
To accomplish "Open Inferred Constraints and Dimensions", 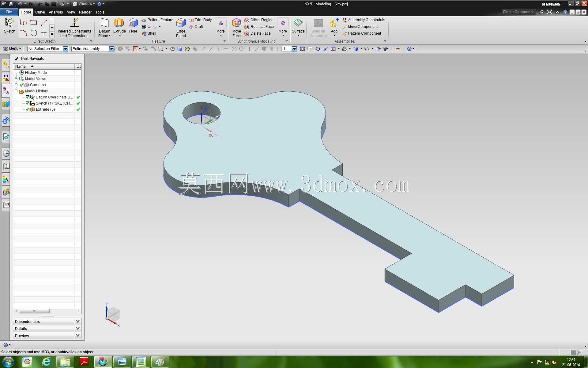I will (74, 28).
